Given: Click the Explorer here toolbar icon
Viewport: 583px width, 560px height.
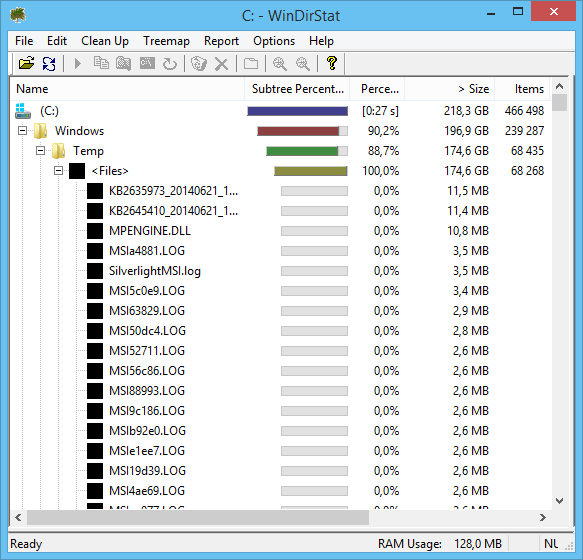Looking at the screenshot, I should [123, 63].
